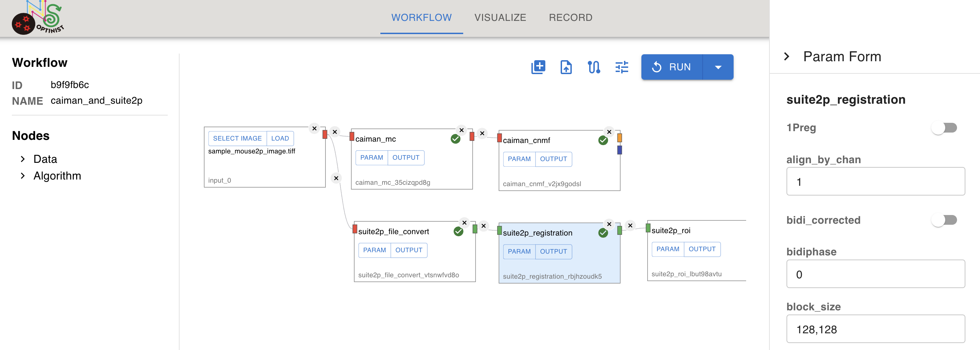Image resolution: width=980 pixels, height=350 pixels.
Task: Click caiman_cnmf green success check icon
Action: [603, 140]
